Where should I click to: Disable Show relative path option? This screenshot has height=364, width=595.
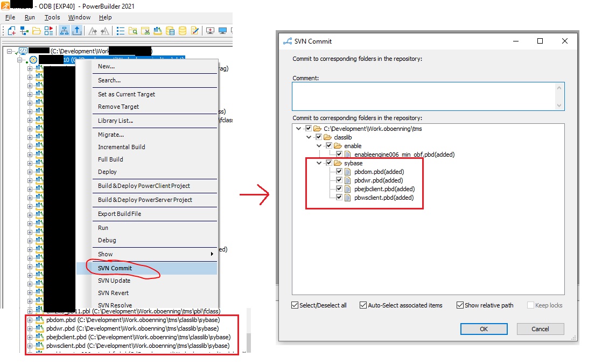click(460, 305)
